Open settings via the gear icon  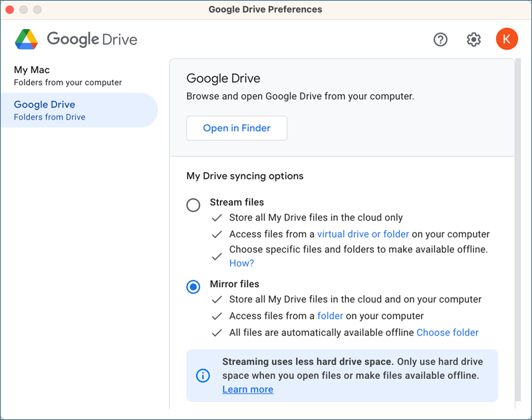[473, 40]
